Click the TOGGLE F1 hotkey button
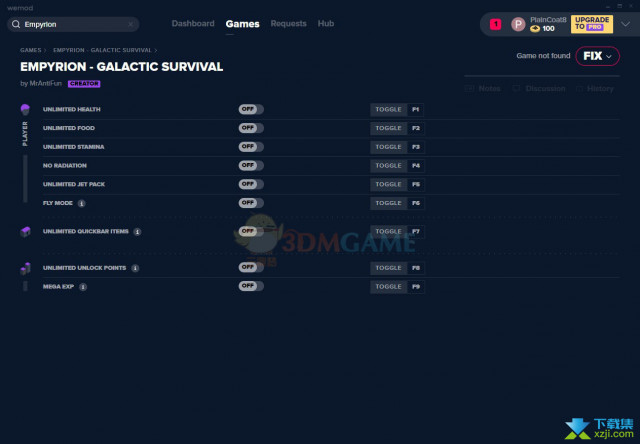 tap(397, 109)
